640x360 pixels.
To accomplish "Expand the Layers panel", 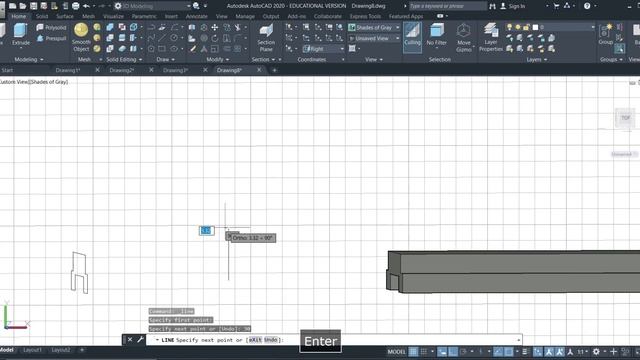I will coord(537,60).
